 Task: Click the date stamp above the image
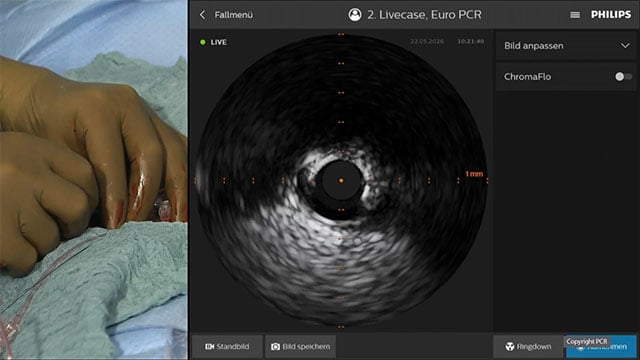point(427,41)
